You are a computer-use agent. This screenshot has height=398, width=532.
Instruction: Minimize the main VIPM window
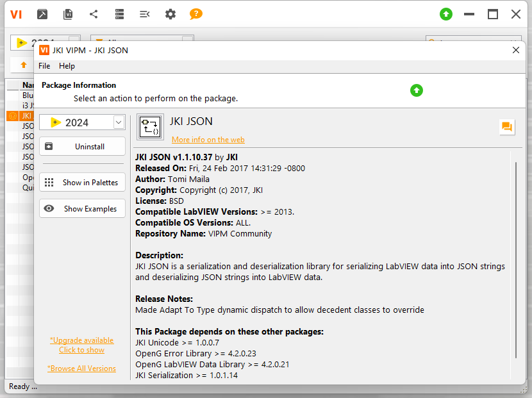pos(469,14)
